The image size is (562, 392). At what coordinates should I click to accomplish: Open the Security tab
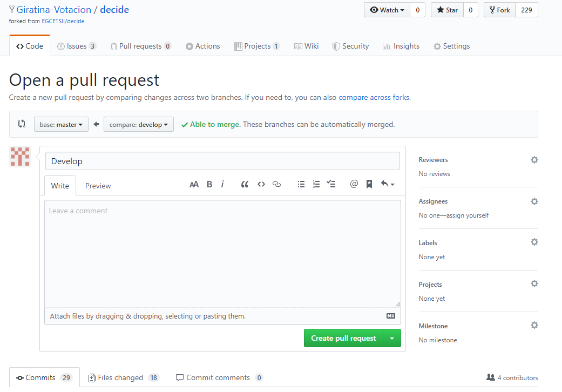coord(350,46)
